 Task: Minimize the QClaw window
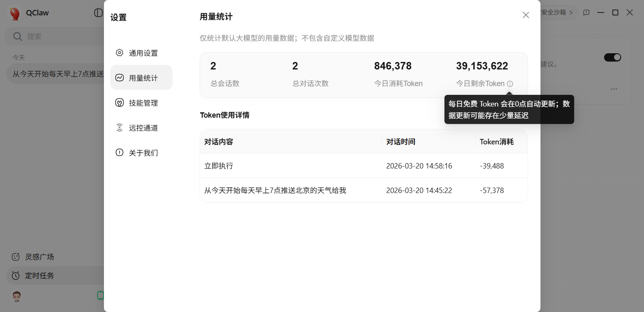(601, 12)
